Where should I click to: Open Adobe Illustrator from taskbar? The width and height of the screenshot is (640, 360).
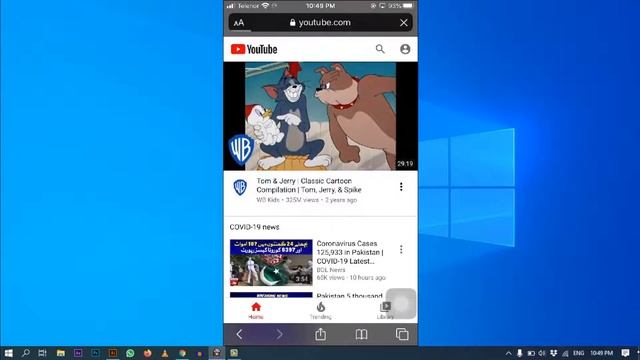tap(113, 353)
